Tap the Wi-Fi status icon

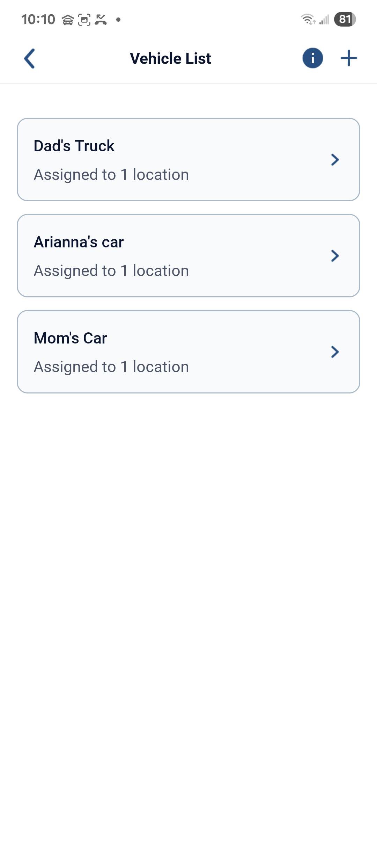tap(308, 19)
